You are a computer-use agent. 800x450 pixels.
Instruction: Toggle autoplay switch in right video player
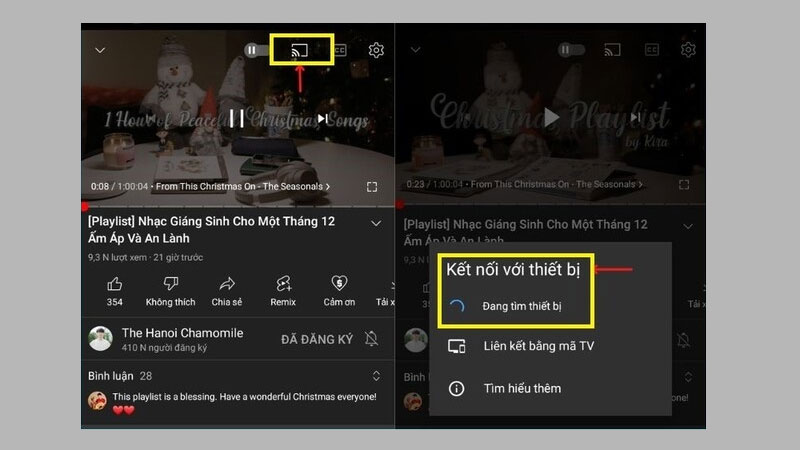pos(570,49)
